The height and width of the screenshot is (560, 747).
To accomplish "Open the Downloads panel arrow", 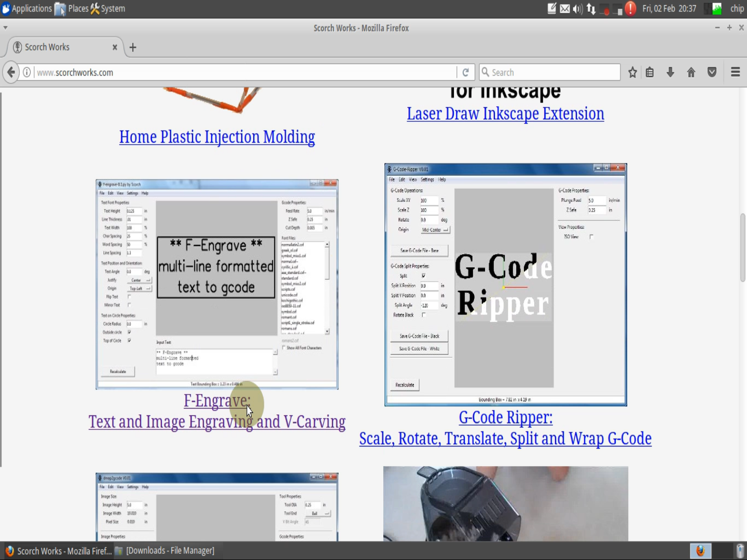I will [x=670, y=72].
